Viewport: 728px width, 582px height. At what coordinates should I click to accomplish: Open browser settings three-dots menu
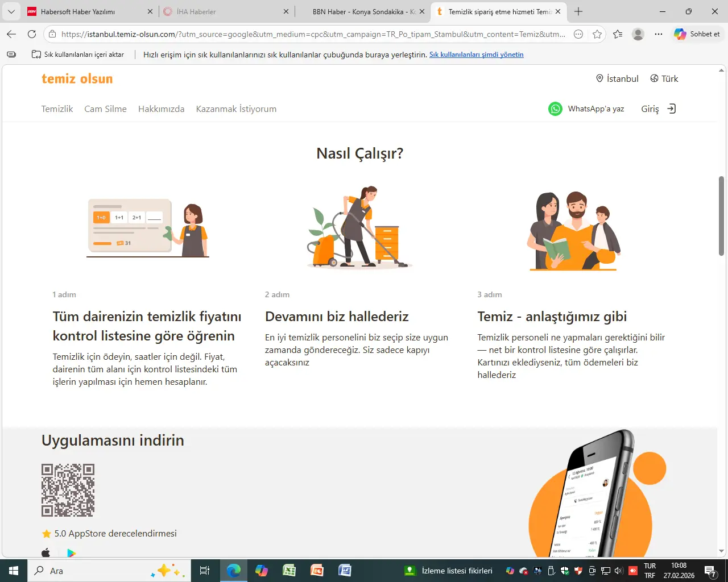click(x=659, y=34)
